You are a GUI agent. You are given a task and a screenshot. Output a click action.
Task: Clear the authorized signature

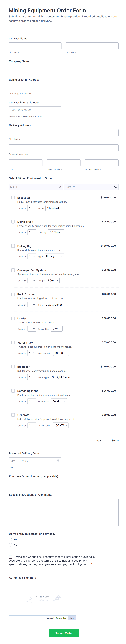point(72,618)
